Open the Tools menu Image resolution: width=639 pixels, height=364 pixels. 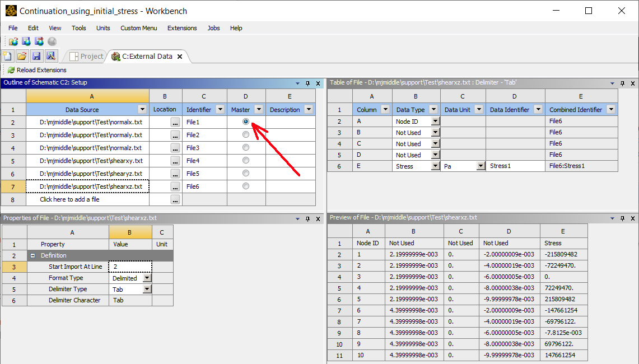78,28
